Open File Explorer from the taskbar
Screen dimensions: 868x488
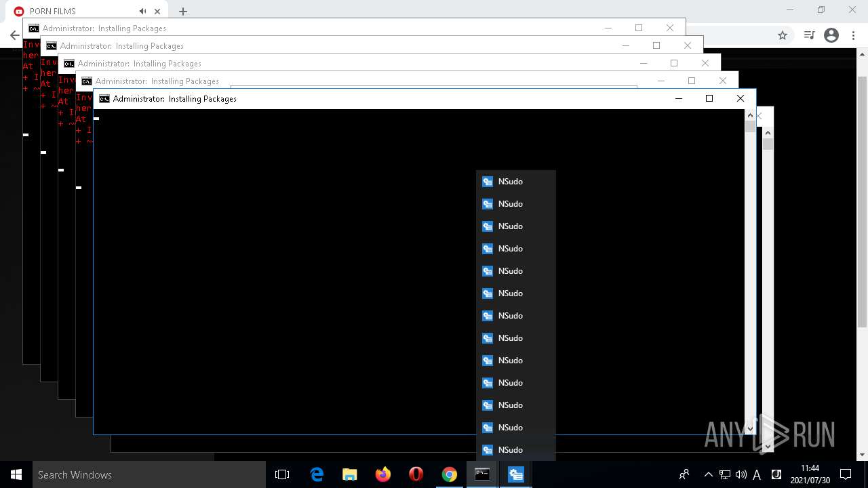coord(350,474)
